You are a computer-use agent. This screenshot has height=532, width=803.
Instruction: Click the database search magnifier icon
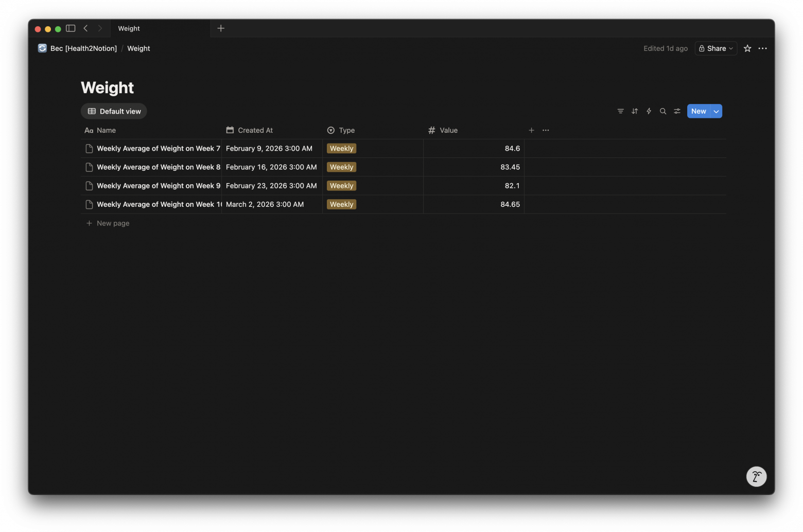[663, 111]
